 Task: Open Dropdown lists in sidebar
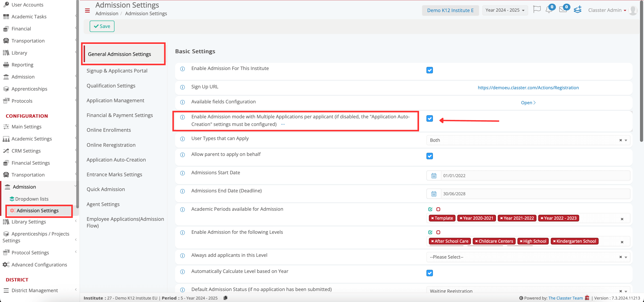click(32, 199)
